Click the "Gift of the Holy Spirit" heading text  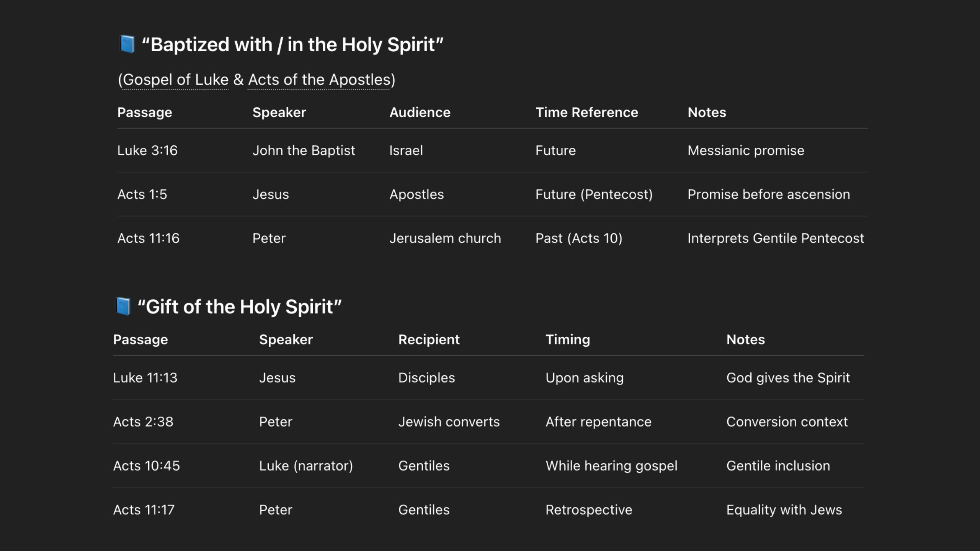tap(239, 307)
